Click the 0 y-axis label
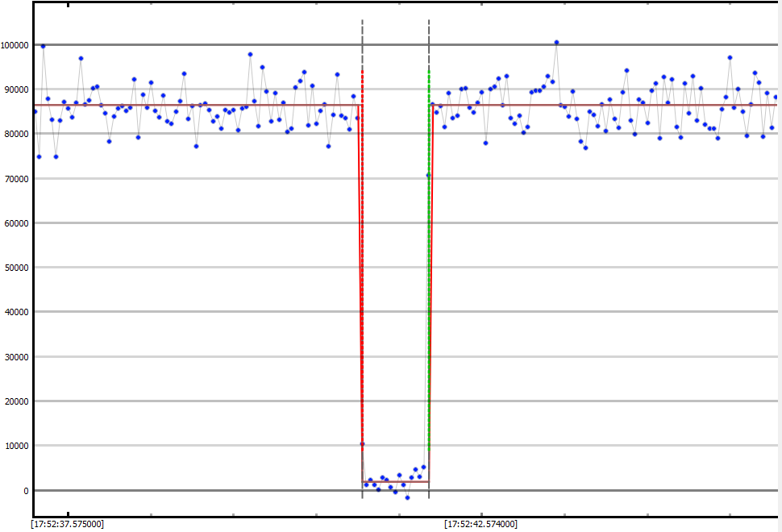Viewport: 782px width, 532px height. pyautogui.click(x=27, y=491)
